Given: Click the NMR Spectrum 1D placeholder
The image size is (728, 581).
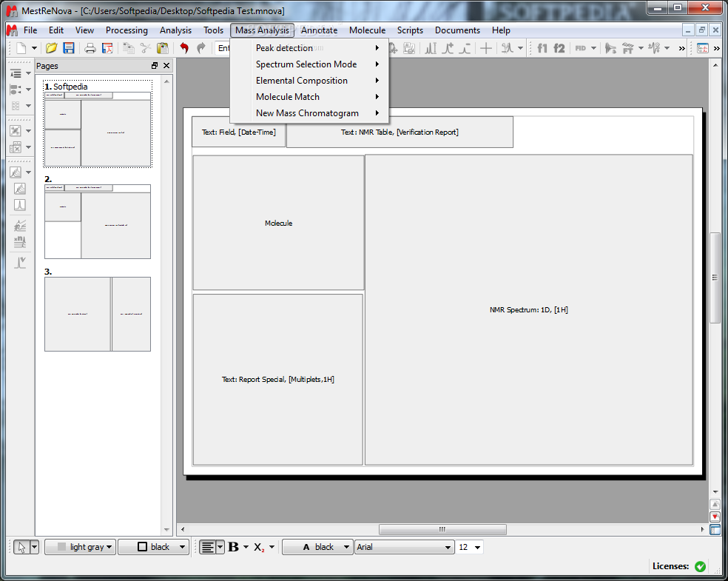Looking at the screenshot, I should (x=529, y=310).
